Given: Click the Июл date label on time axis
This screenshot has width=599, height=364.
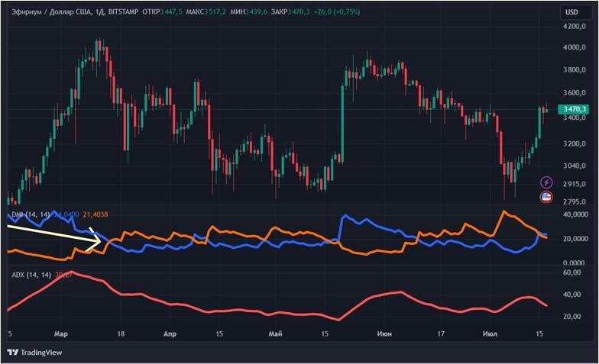Looking at the screenshot, I should [x=491, y=334].
